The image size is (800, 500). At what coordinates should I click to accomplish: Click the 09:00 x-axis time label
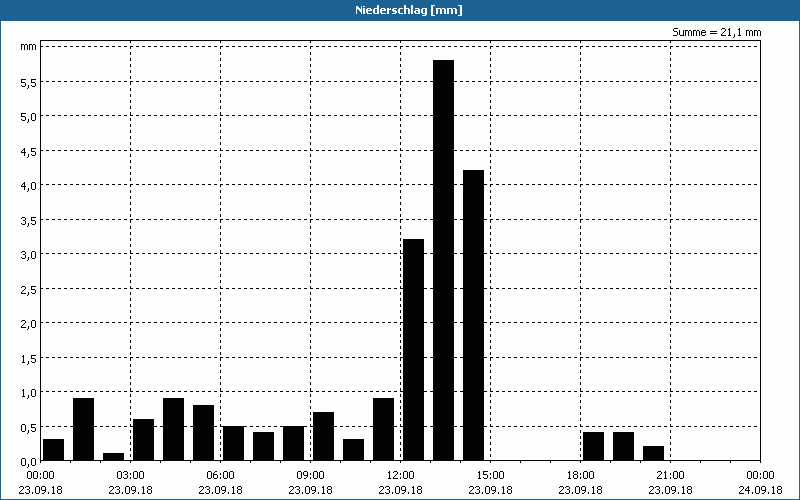pos(310,476)
